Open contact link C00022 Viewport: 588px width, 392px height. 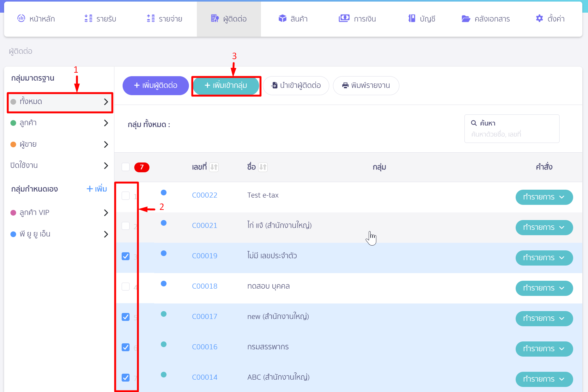[205, 195]
